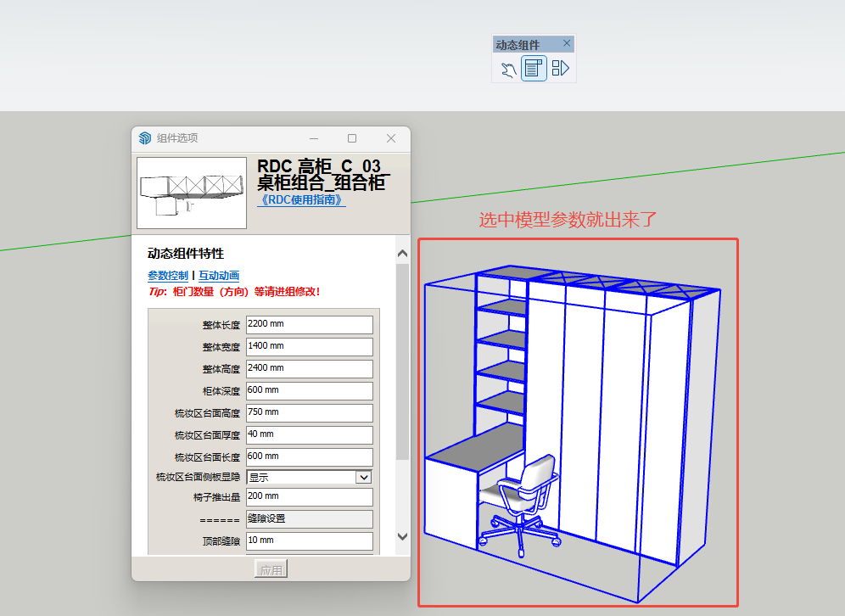Viewport: 845px width, 616px height.
Task: Click the 整体长度 input field
Action: tap(310, 324)
